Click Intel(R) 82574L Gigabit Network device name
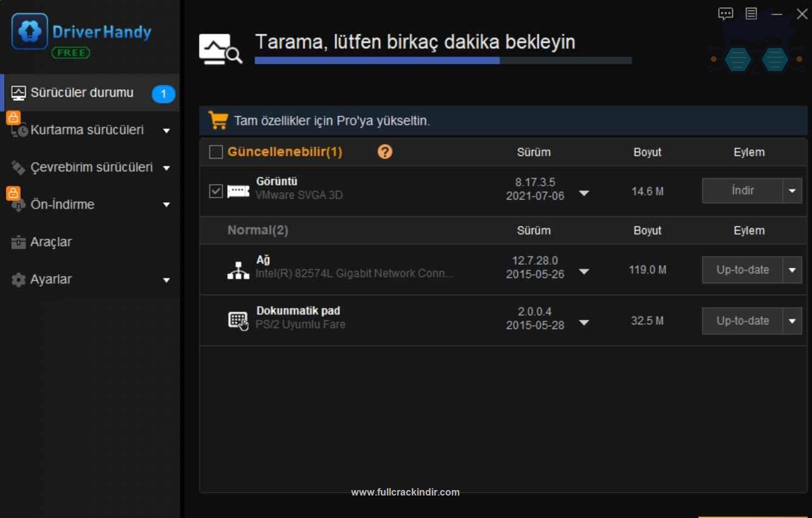 (x=354, y=273)
